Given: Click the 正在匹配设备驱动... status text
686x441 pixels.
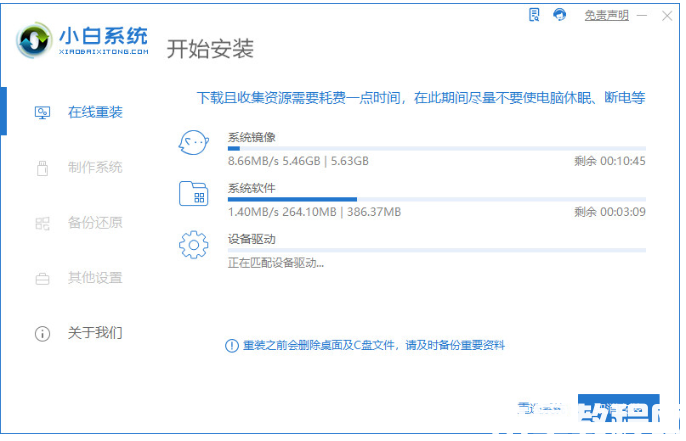Looking at the screenshot, I should point(276,263).
